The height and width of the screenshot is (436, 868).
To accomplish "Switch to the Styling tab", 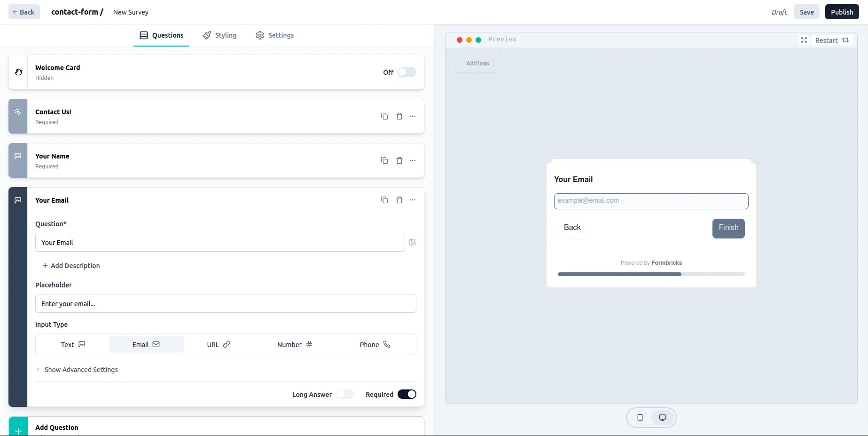I will coord(219,35).
